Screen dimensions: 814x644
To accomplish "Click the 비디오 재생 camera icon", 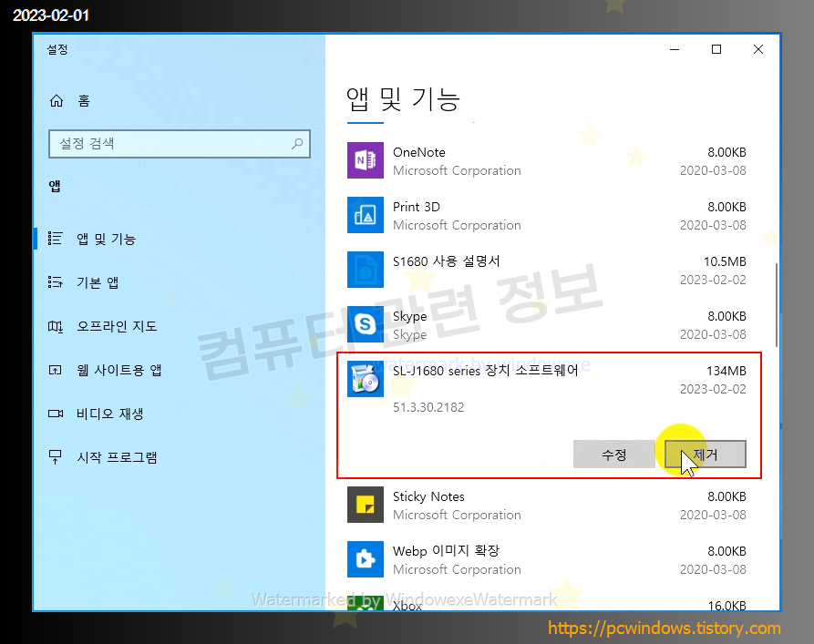I will (55, 414).
